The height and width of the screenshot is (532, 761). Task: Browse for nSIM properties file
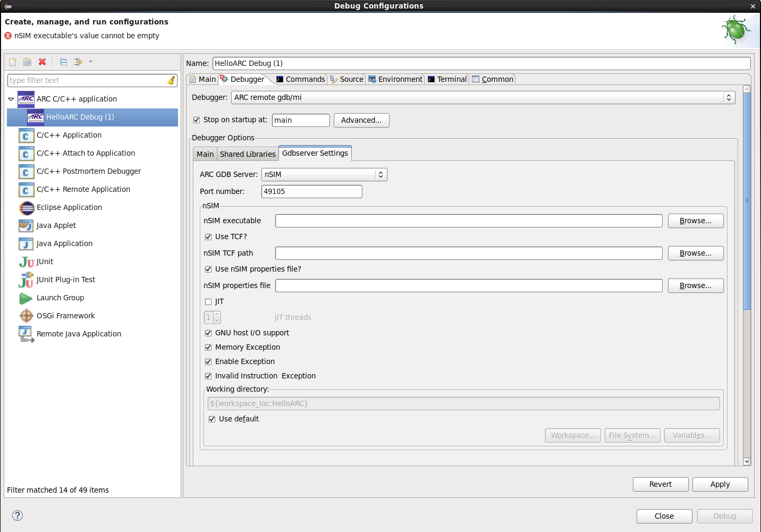[696, 286]
